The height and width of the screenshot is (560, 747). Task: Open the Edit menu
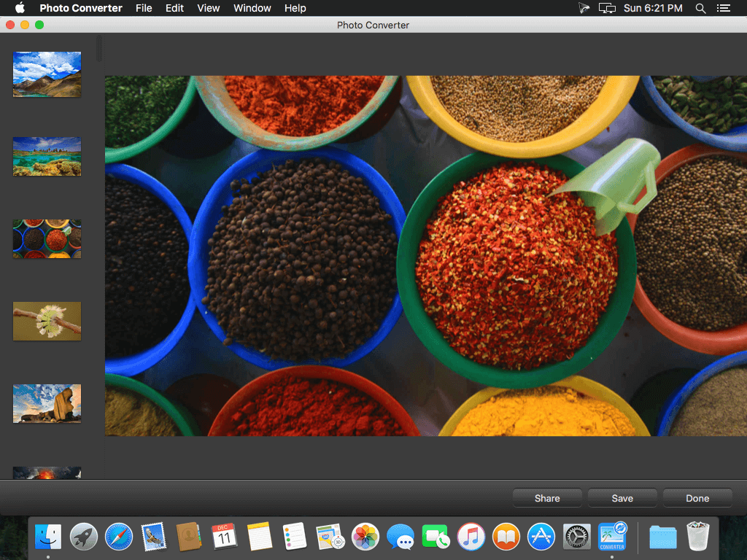[174, 8]
